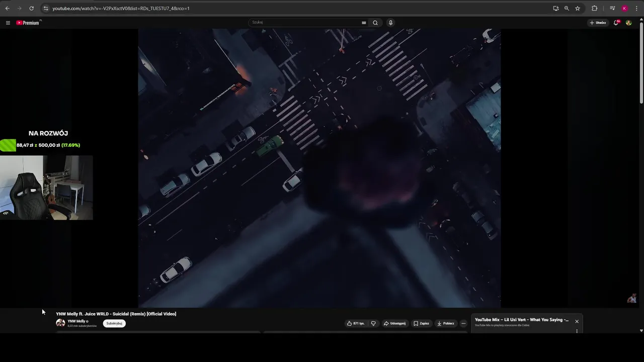Click the NA ROZWÓJ donation goal label
This screenshot has height=362, width=644.
pyautogui.click(x=48, y=133)
